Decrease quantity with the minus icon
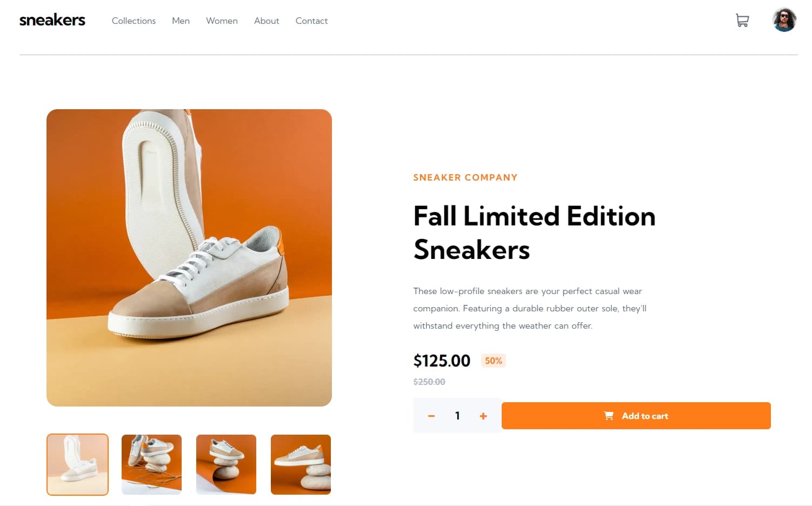This screenshot has height=506, width=812. pos(431,416)
